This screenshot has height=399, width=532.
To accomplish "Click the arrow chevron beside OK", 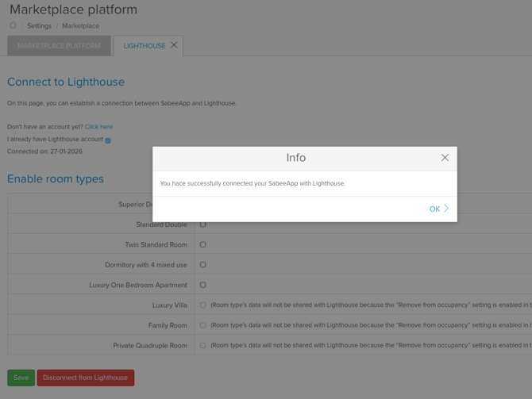I will pyautogui.click(x=446, y=209).
